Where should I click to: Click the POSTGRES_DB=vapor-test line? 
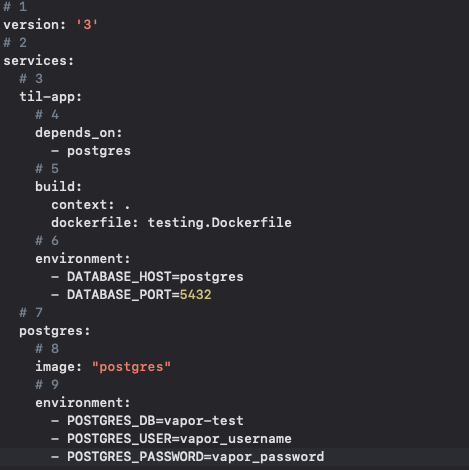(x=147, y=421)
